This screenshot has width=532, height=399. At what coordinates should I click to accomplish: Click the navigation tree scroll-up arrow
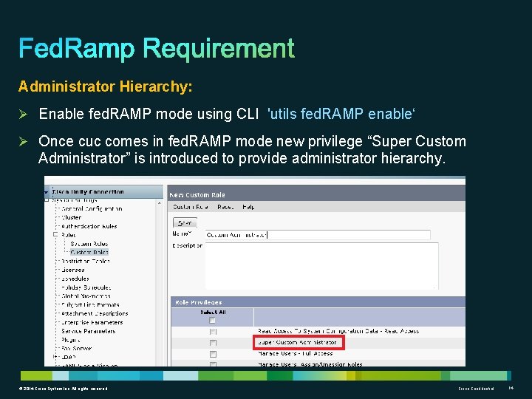(x=160, y=203)
